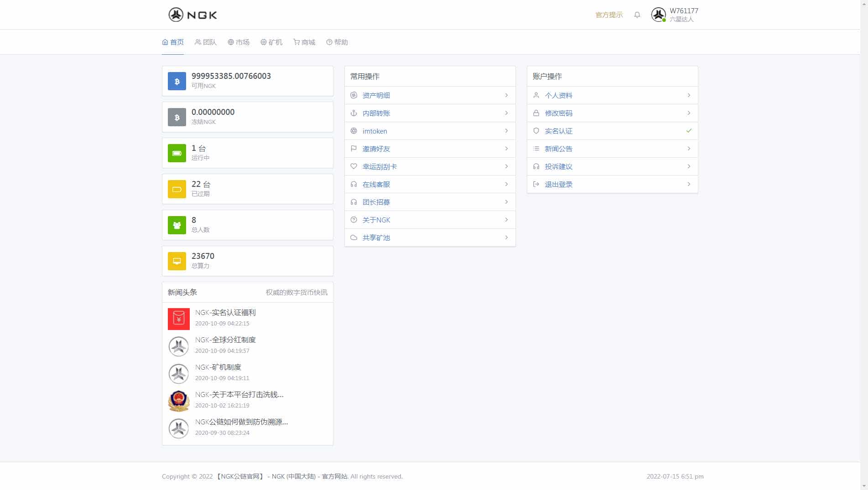The image size is (868, 490).
Task: Expand the 邀请好友 row chevron
Action: click(506, 149)
